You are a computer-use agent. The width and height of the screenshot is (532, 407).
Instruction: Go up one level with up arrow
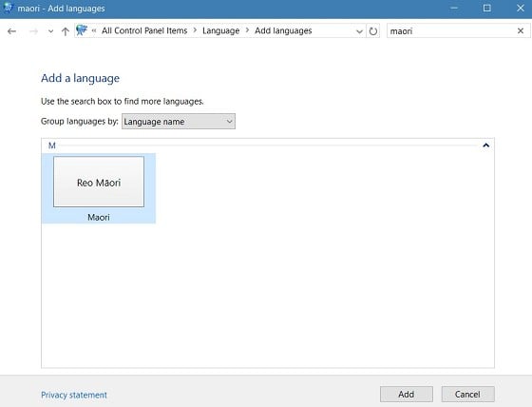[x=66, y=31]
